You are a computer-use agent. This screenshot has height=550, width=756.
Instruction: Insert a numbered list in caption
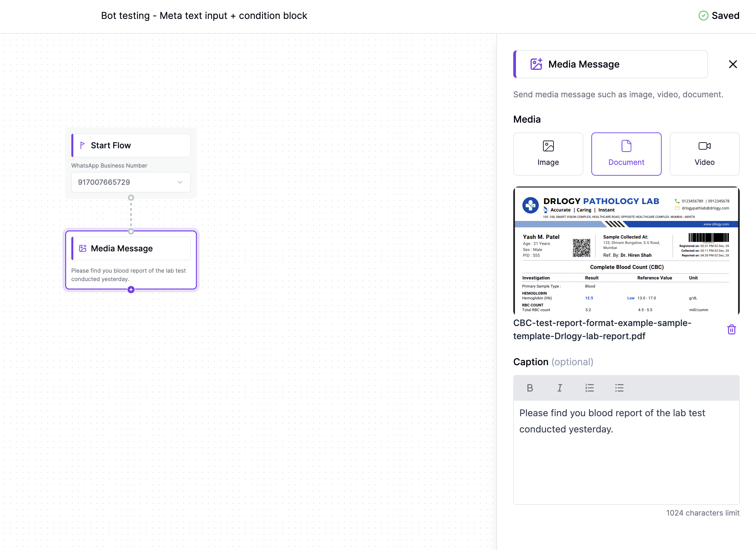tap(589, 388)
